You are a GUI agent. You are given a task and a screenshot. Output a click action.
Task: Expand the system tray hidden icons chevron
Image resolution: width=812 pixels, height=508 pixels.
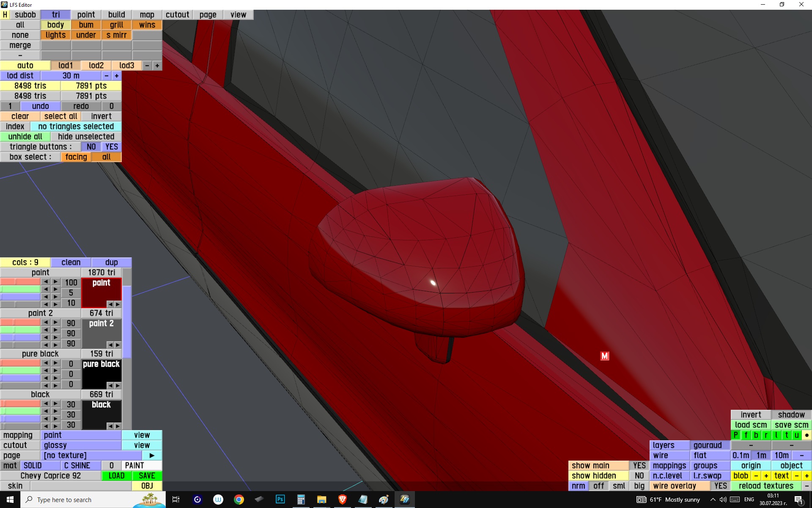(x=713, y=500)
